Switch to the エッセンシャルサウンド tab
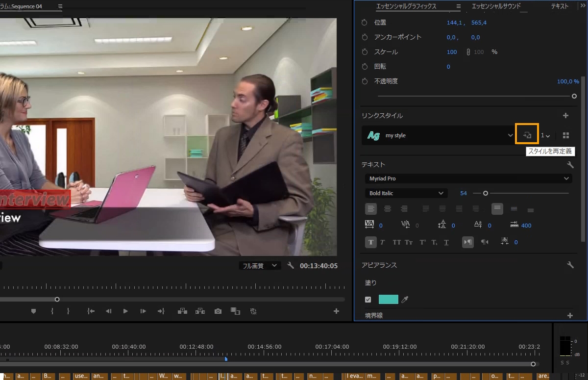The height and width of the screenshot is (380, 588). (496, 6)
